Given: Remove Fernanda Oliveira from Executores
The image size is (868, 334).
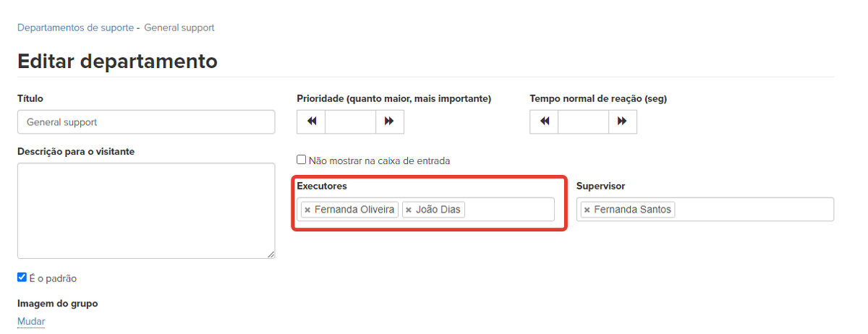Looking at the screenshot, I should pos(307,210).
